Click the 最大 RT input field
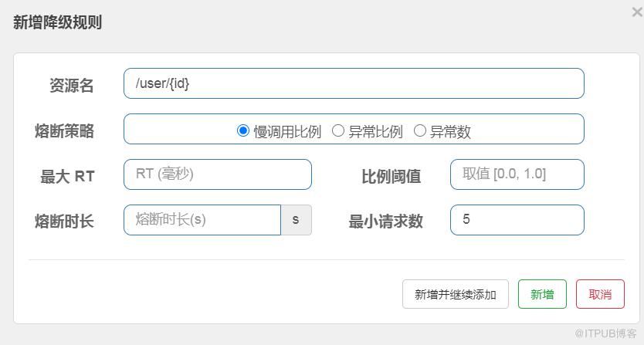Viewport: 644px width, 345px height. 218,174
